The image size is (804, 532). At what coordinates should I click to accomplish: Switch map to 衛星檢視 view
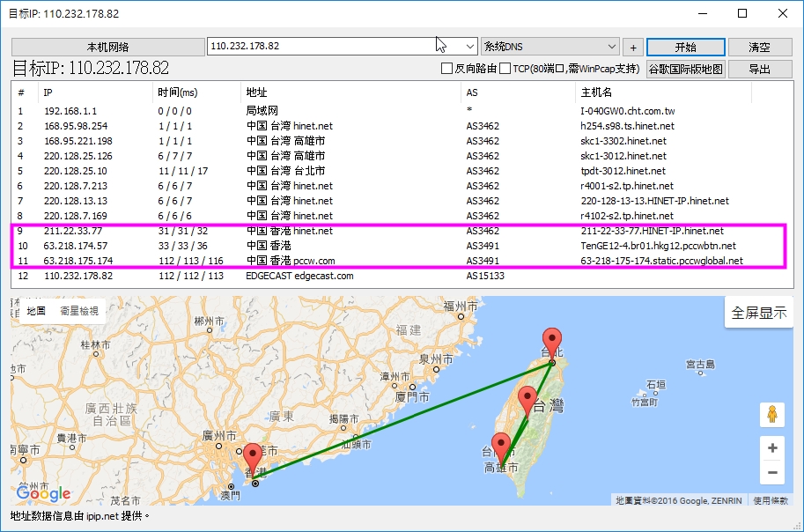coord(80,311)
